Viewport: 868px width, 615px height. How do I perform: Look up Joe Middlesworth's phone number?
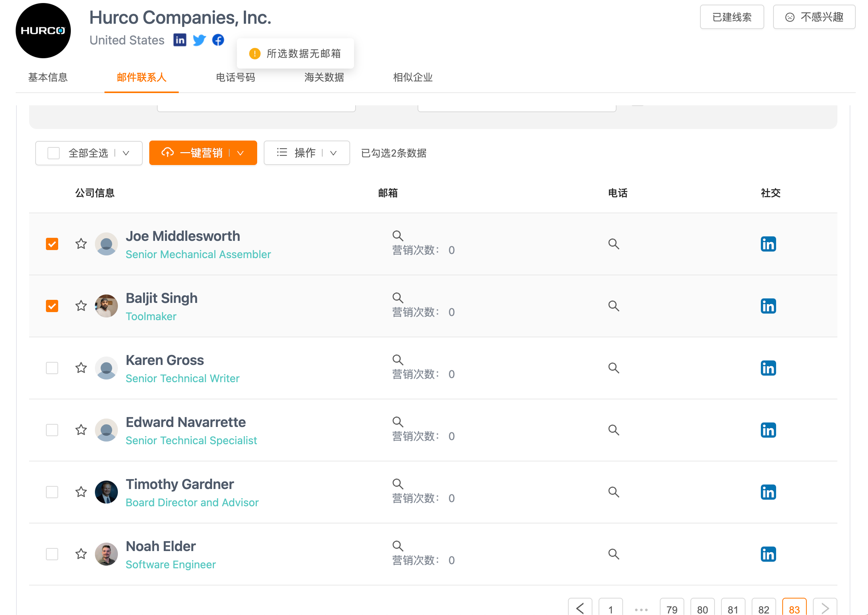(614, 244)
